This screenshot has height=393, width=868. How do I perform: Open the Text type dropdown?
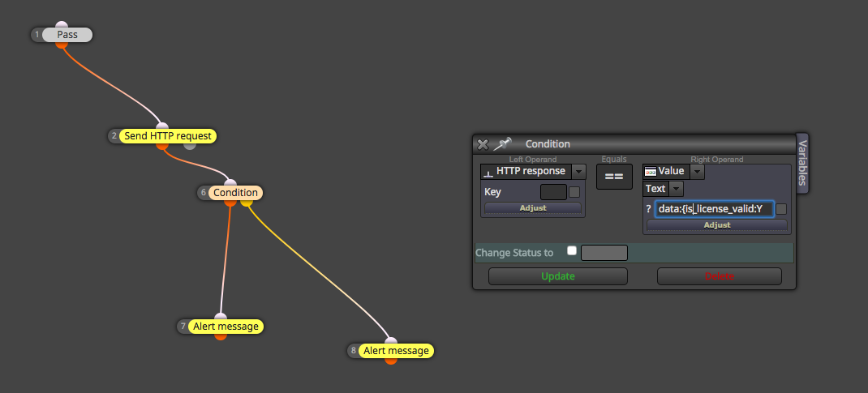pos(676,189)
